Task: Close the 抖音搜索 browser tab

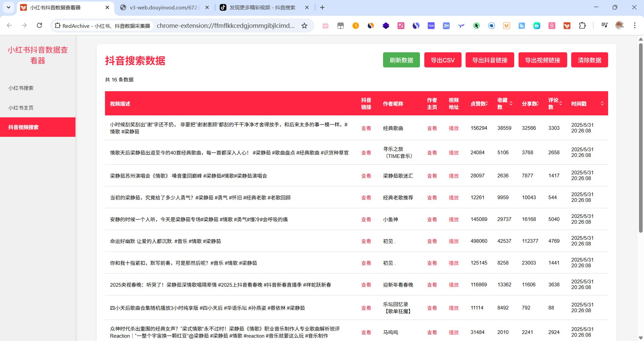Action: [307, 7]
